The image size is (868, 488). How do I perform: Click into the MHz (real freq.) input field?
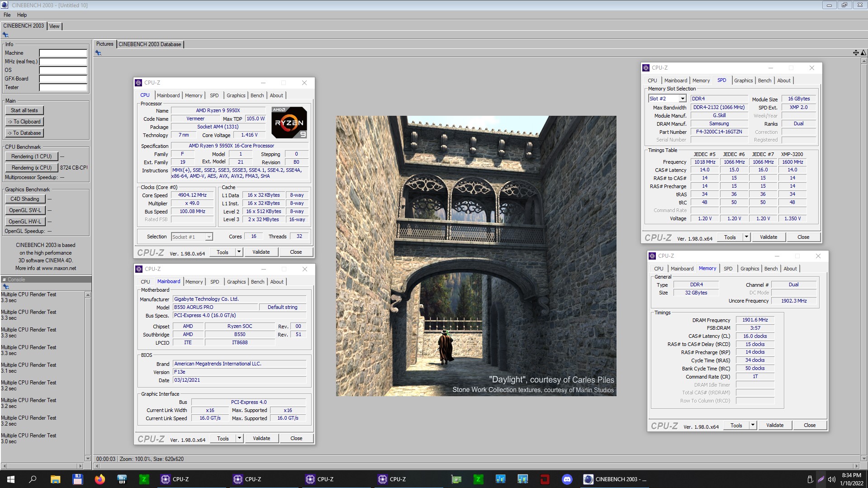pos(63,62)
